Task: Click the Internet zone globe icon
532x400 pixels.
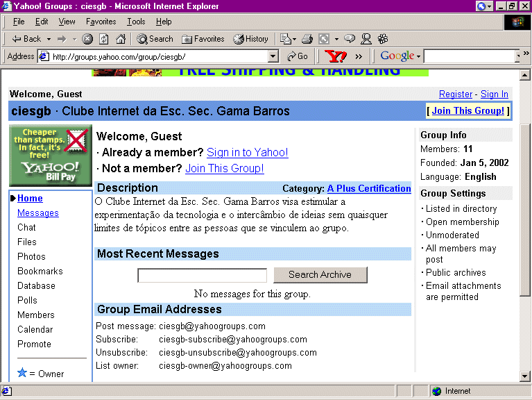Action: (x=437, y=392)
